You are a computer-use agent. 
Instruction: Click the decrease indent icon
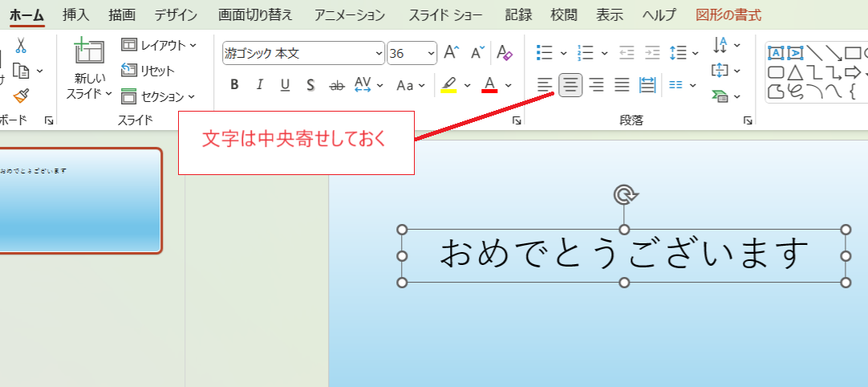tap(627, 53)
